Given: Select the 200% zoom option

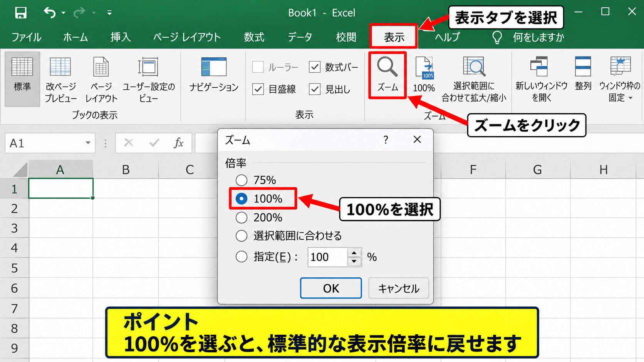Looking at the screenshot, I should tap(241, 217).
